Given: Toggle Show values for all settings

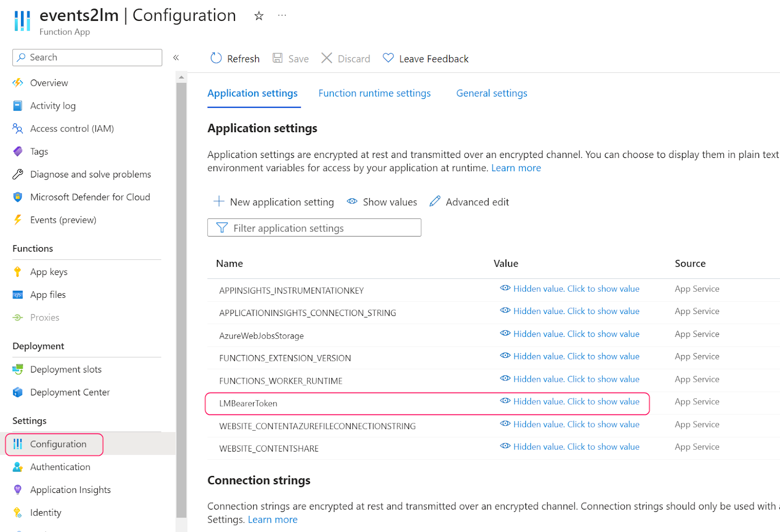Looking at the screenshot, I should pos(382,201).
